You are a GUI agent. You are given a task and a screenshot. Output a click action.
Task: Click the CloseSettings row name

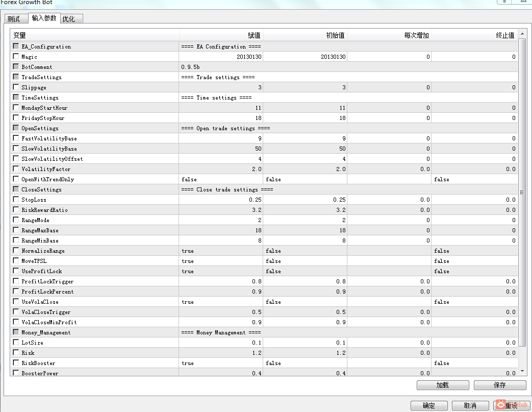tap(41, 189)
